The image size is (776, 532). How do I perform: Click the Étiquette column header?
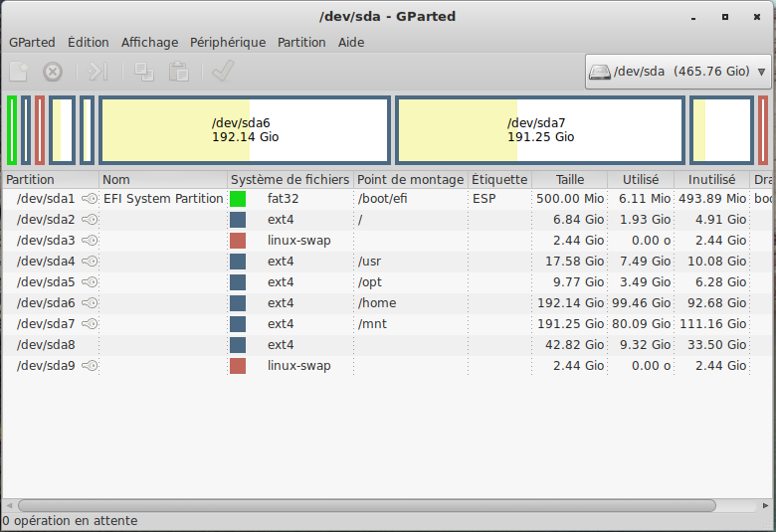click(x=499, y=180)
